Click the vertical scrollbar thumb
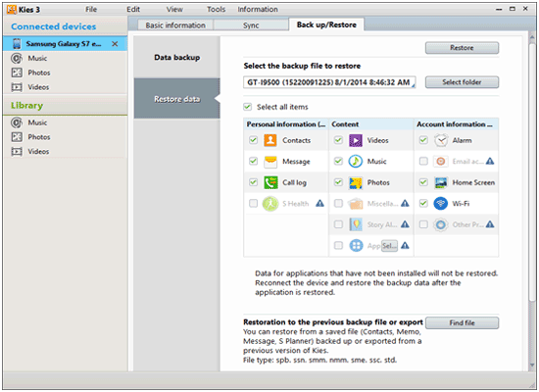Image resolution: width=539 pixels, height=392 pixels. click(x=532, y=171)
